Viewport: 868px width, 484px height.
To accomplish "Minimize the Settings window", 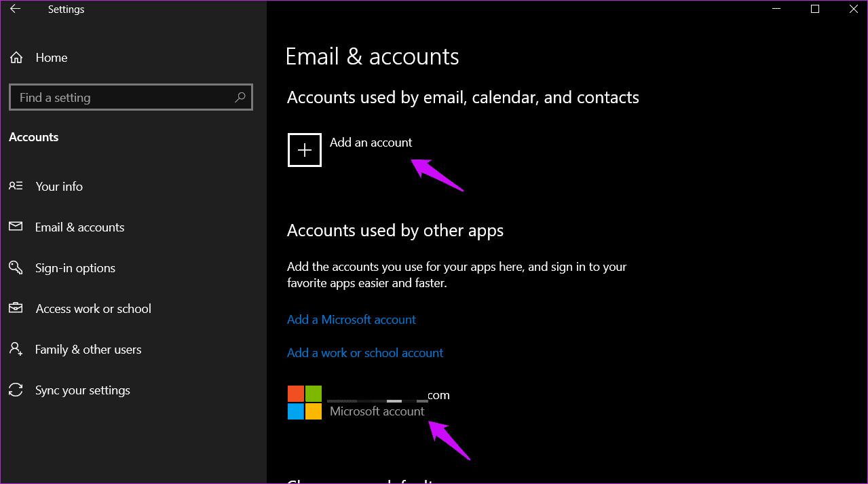I will tap(776, 10).
